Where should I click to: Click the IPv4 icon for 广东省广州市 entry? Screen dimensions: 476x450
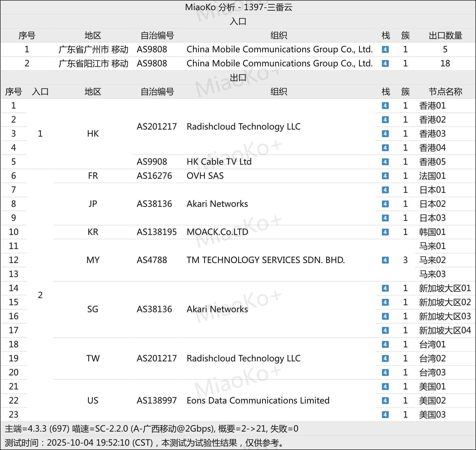point(385,49)
